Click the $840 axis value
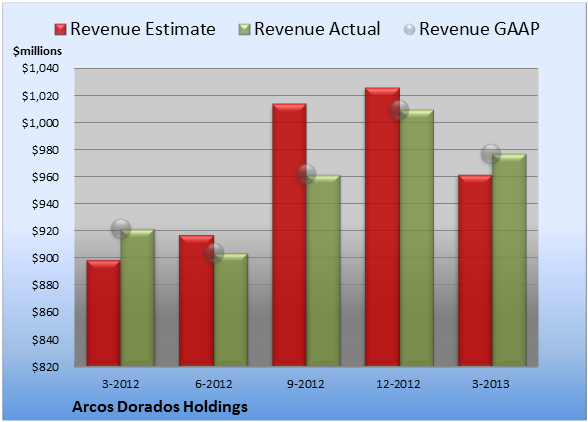The image size is (588, 422). pos(45,340)
